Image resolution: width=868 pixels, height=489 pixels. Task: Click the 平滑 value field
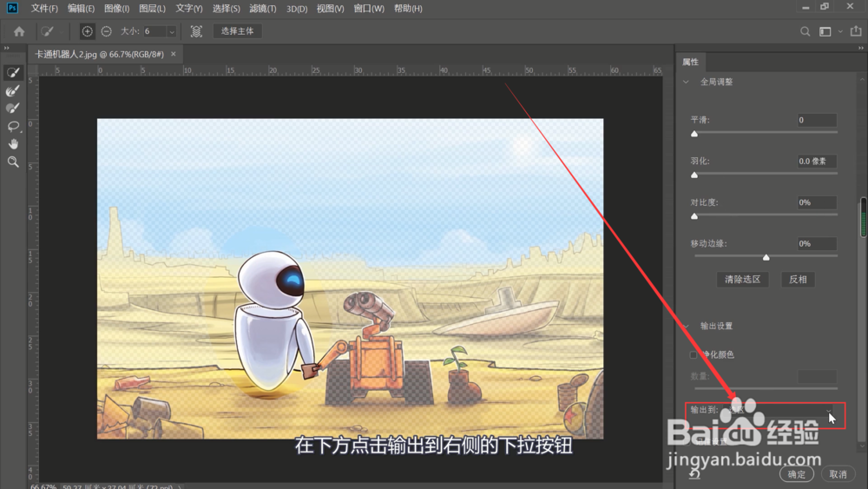click(x=817, y=120)
